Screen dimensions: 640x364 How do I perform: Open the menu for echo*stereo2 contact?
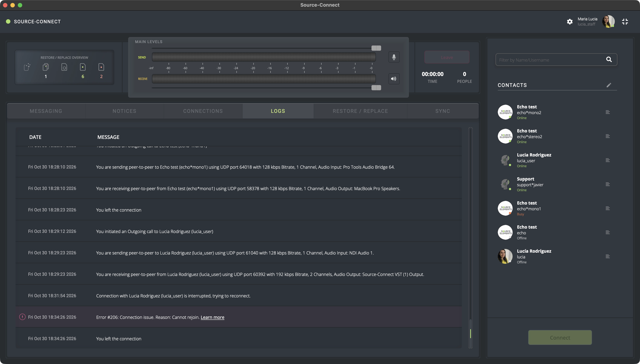click(607, 136)
